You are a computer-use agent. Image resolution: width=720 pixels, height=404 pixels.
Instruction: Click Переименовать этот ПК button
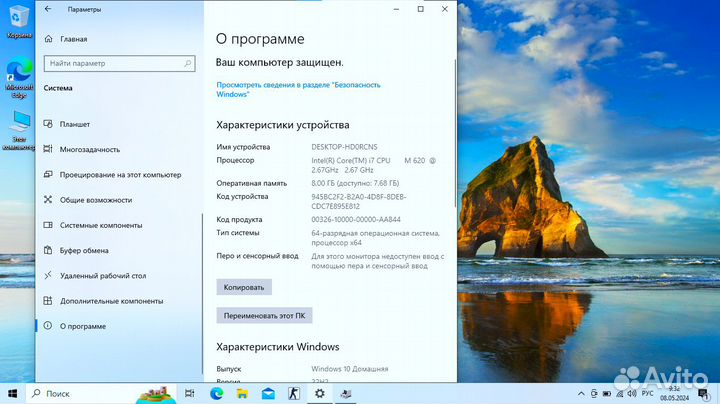pos(264,315)
